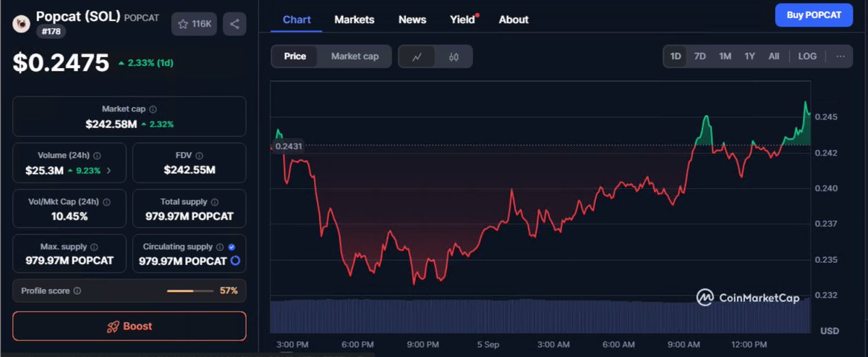
Task: Add Popcat to watchlist via star icon
Action: [184, 24]
